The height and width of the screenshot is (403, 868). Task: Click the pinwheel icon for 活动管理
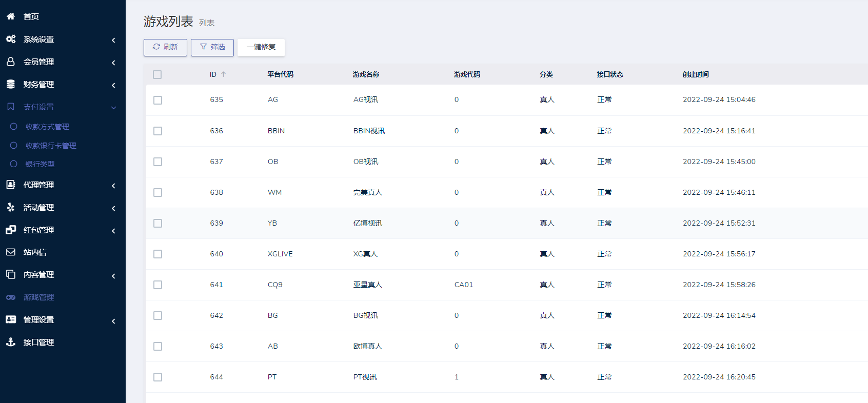pyautogui.click(x=10, y=207)
